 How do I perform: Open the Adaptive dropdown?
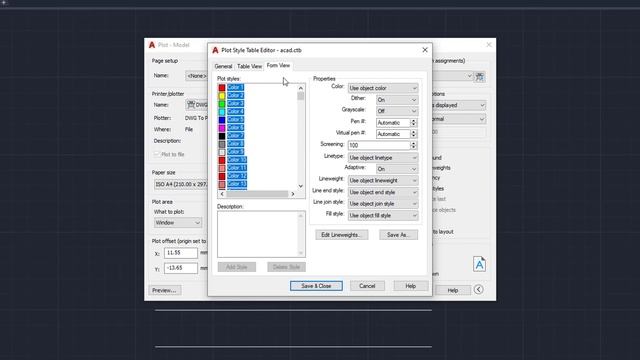point(397,169)
